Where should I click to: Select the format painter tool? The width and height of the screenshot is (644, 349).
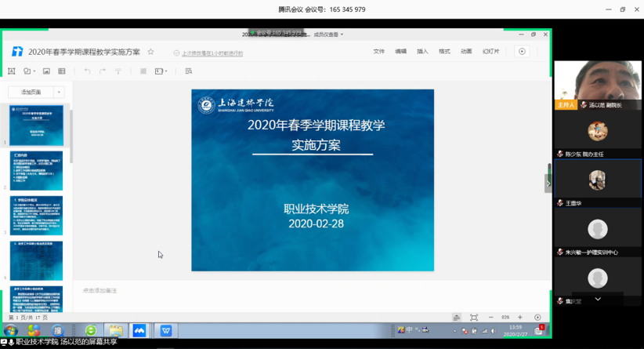pyautogui.click(x=118, y=71)
